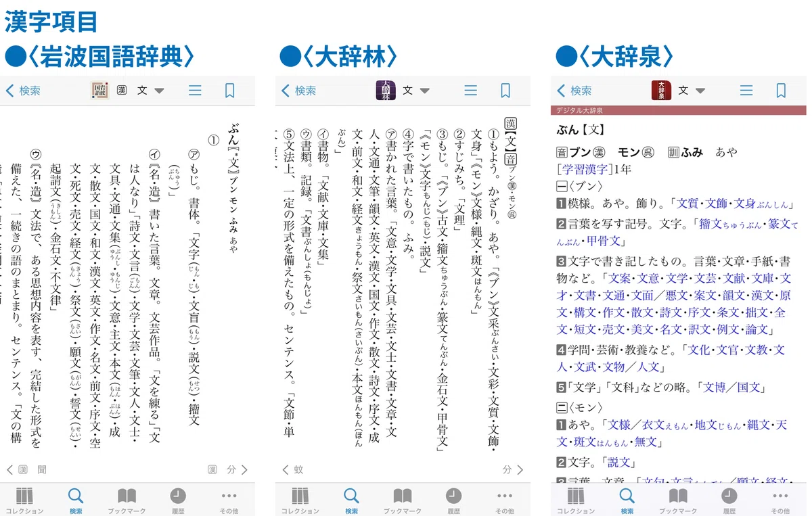This screenshot has width=812, height=516.
Task: Follow 説文 link in 大辞泉 entry
Action: click(620, 463)
